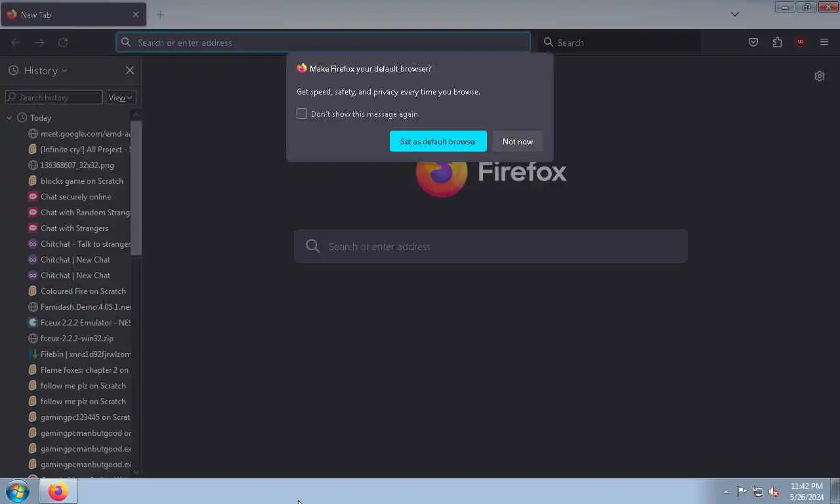Show hidden system tray icons
This screenshot has width=840, height=504.
pos(726,492)
